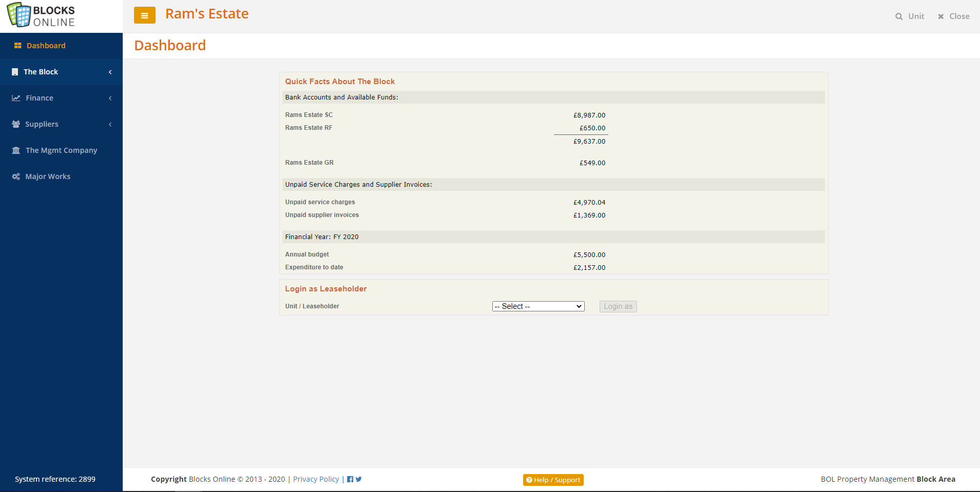Viewport: 980px width, 492px height.
Task: Click the Login as button
Action: pyautogui.click(x=618, y=306)
